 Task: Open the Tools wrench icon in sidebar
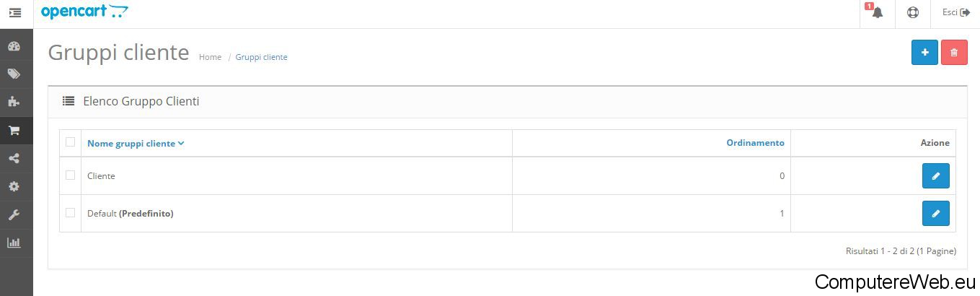(14, 215)
